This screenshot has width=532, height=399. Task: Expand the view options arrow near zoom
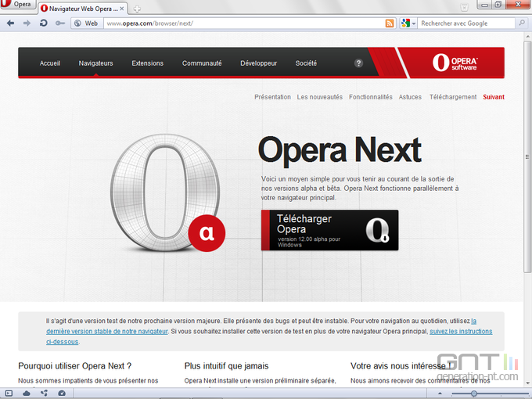pyautogui.click(x=440, y=394)
